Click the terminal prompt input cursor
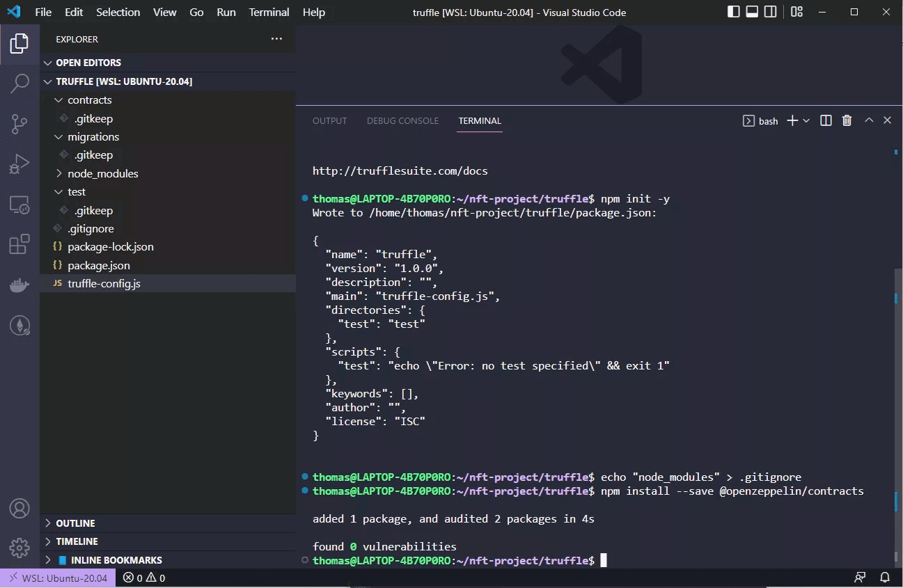Screen dimensions: 903x588 [x=604, y=561]
